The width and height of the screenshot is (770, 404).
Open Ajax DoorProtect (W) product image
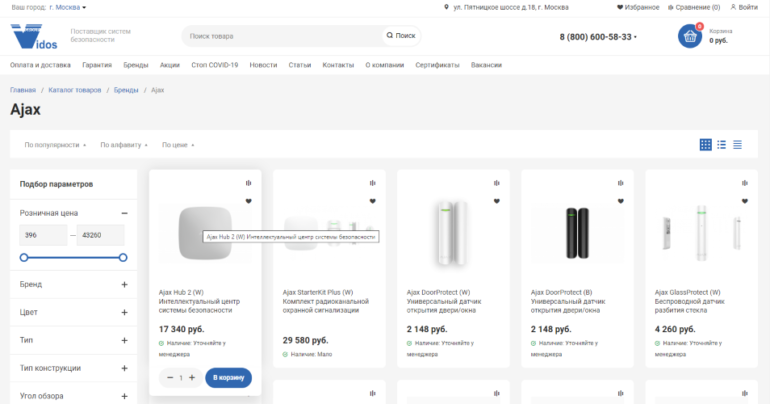click(453, 233)
